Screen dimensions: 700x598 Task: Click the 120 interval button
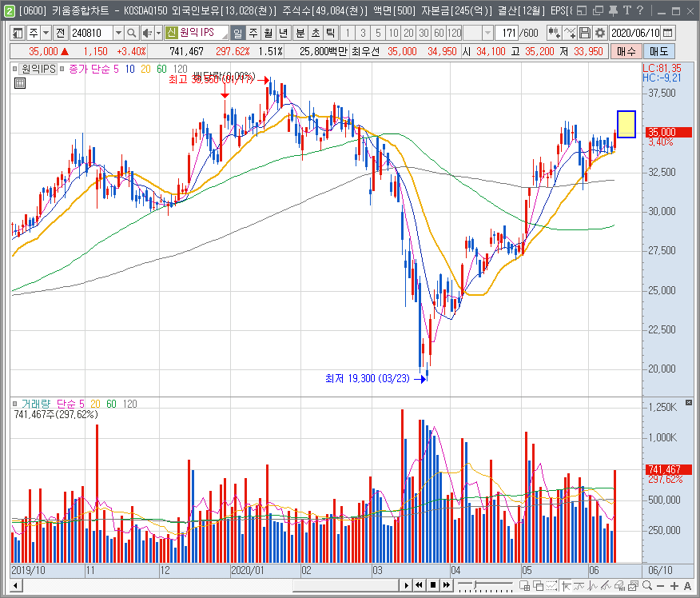click(454, 33)
